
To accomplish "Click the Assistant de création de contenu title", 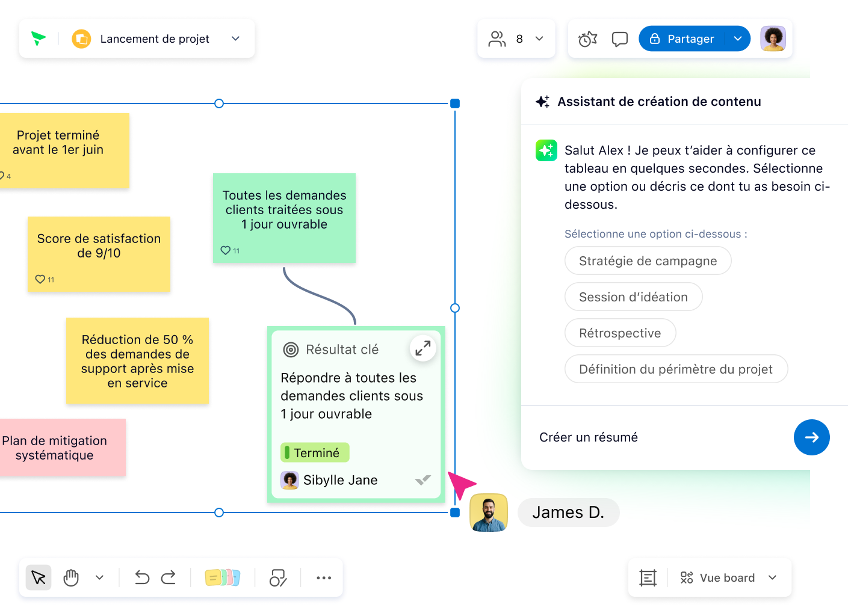I will click(x=659, y=102).
